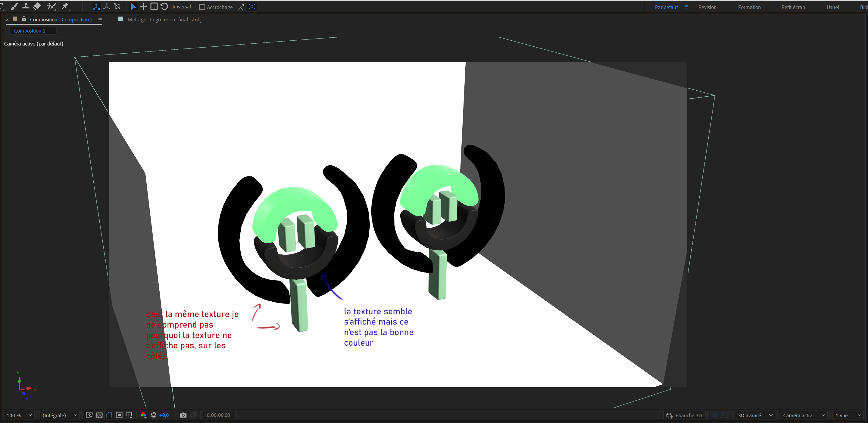Click the Métrage tab teal color swatch
868x423 pixels.
pos(121,19)
